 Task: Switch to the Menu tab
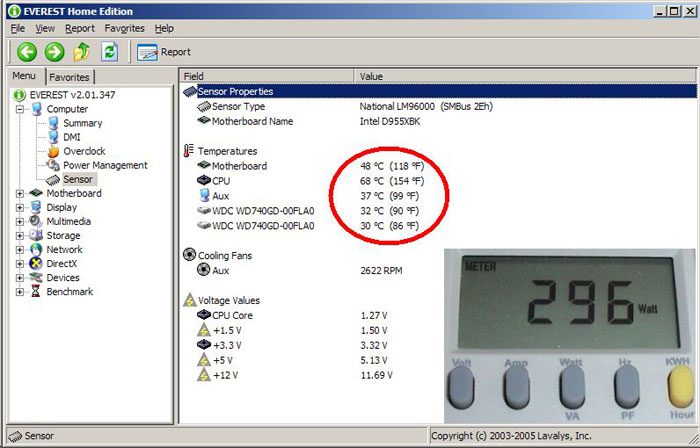point(24,76)
